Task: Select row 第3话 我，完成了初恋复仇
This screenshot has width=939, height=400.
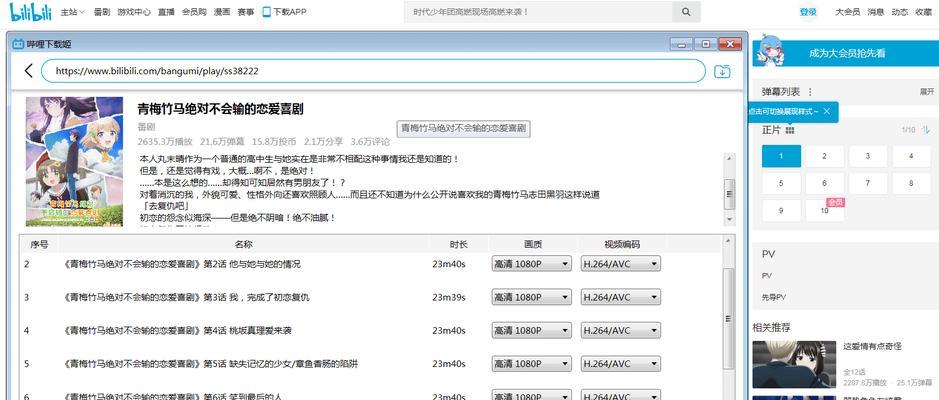Action: tap(370, 297)
